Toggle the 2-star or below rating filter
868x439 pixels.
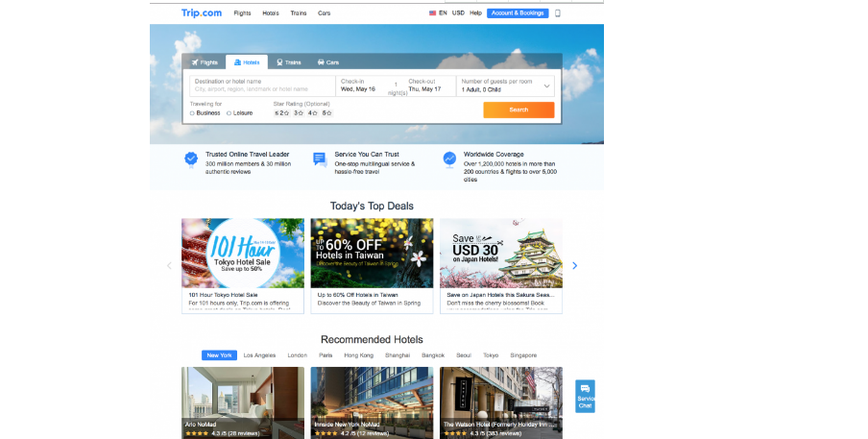[x=281, y=113]
